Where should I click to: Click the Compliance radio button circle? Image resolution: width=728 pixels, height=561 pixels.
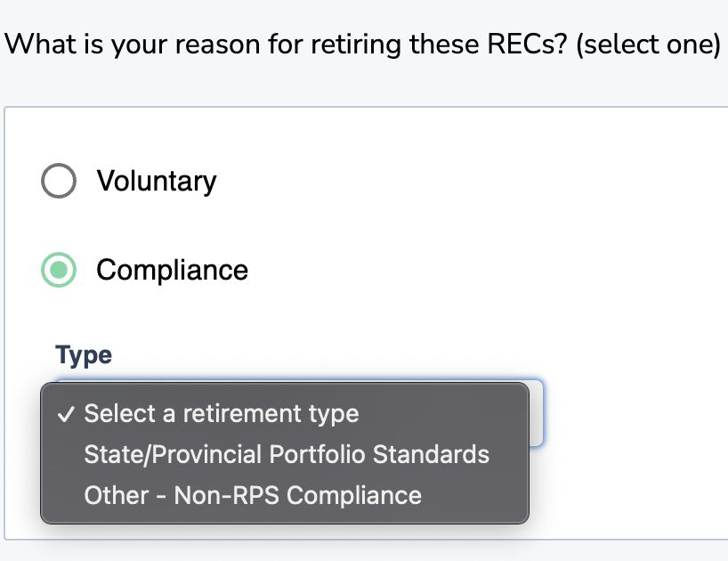[x=59, y=270]
